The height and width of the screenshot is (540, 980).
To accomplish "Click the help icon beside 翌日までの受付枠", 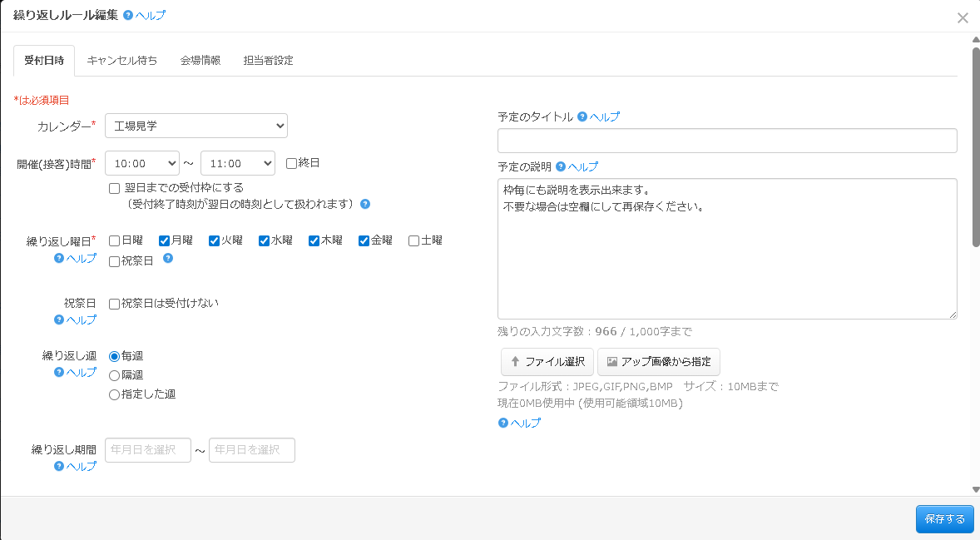I will coord(364,204).
